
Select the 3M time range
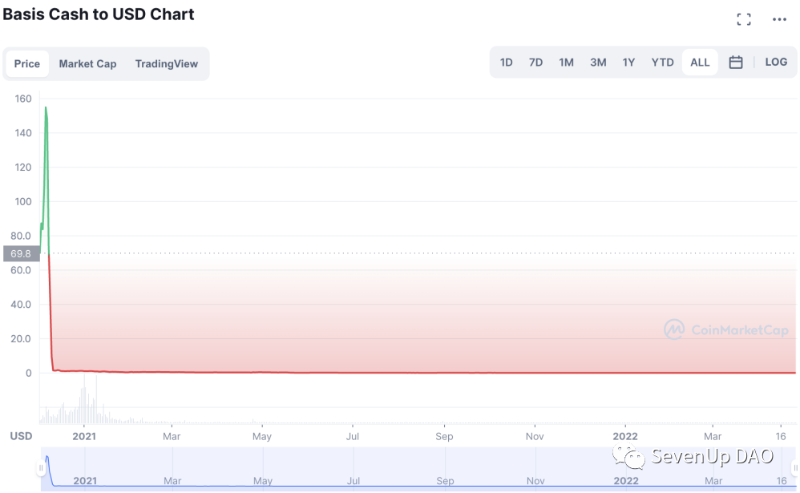coord(598,62)
